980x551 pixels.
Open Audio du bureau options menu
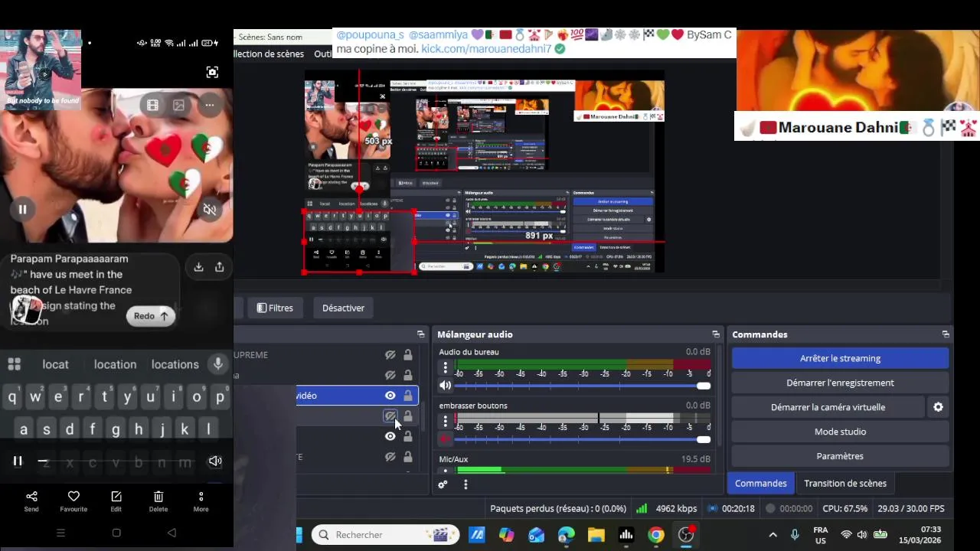point(445,367)
